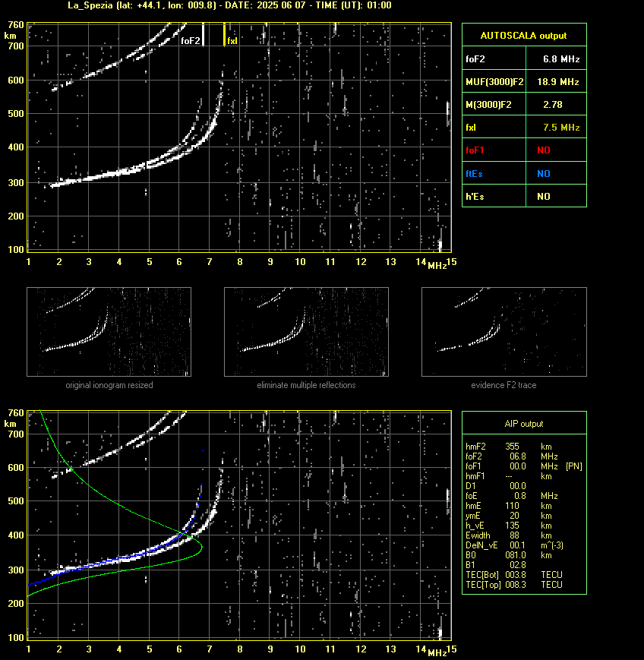Screen dimensions: 644x660
Task: Click the MUF(3000)F2 value '18.9 MHz'
Action: (x=557, y=82)
